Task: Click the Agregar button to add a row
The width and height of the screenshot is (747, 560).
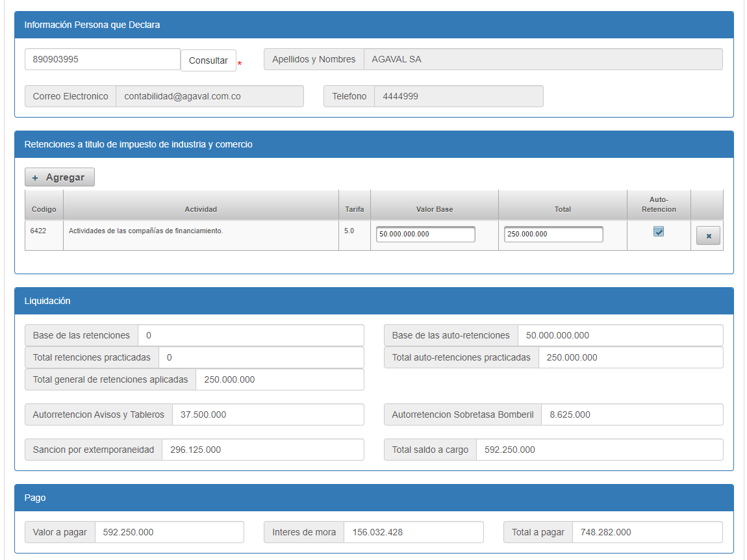Action: click(x=60, y=177)
